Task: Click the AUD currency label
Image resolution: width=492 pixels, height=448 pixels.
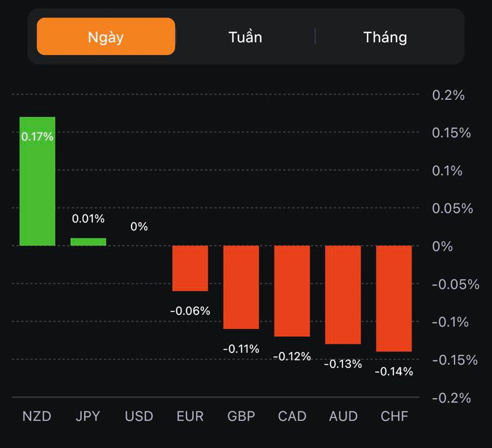Action: (343, 416)
